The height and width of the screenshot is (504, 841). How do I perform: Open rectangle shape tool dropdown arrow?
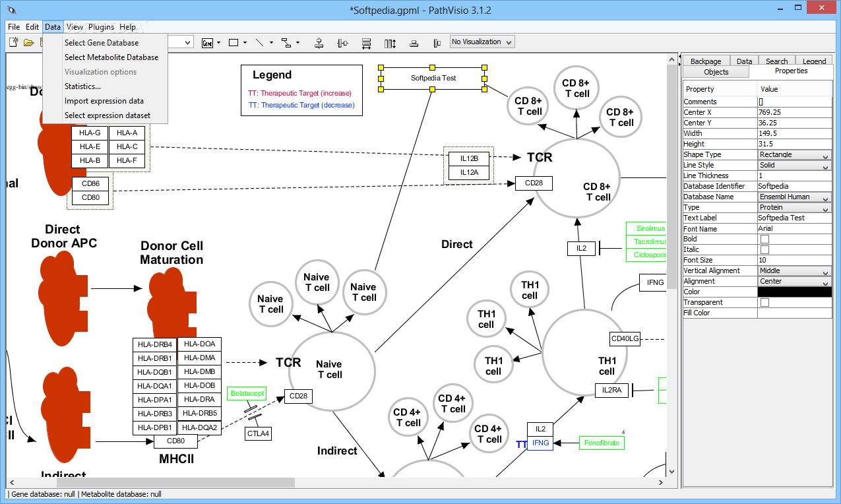[245, 43]
